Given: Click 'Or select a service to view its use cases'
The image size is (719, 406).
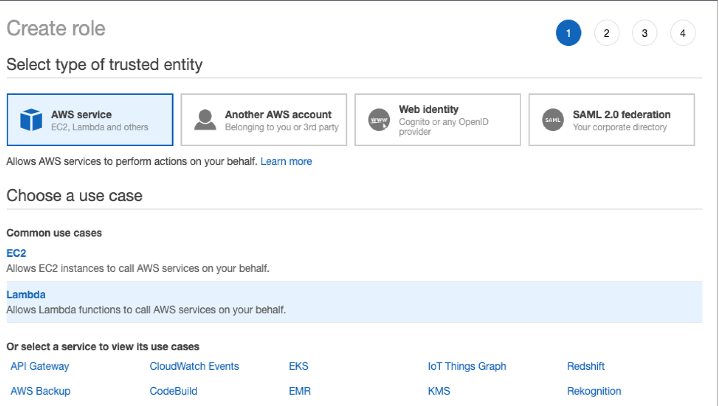Looking at the screenshot, I should tap(103, 346).
